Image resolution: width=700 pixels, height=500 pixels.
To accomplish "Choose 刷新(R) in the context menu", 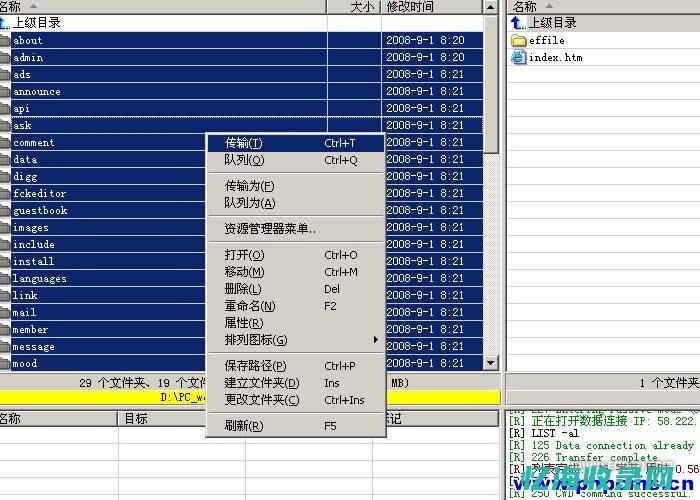I will (295, 426).
